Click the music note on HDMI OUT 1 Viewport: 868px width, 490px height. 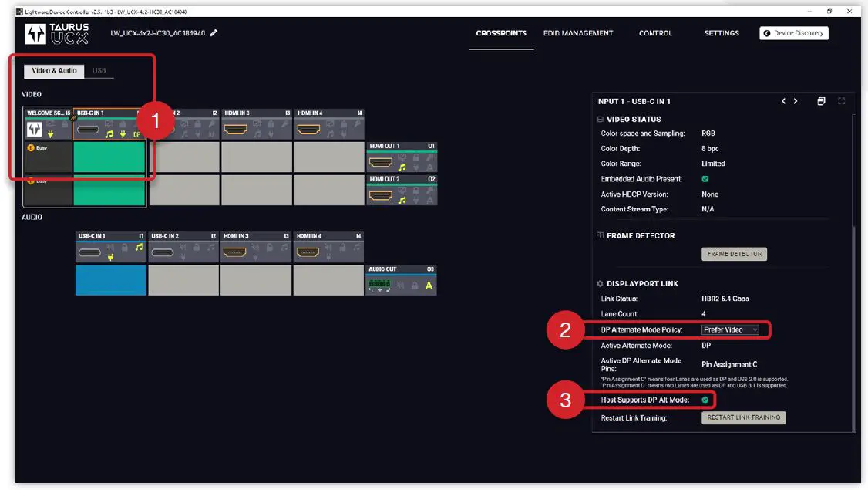point(402,167)
